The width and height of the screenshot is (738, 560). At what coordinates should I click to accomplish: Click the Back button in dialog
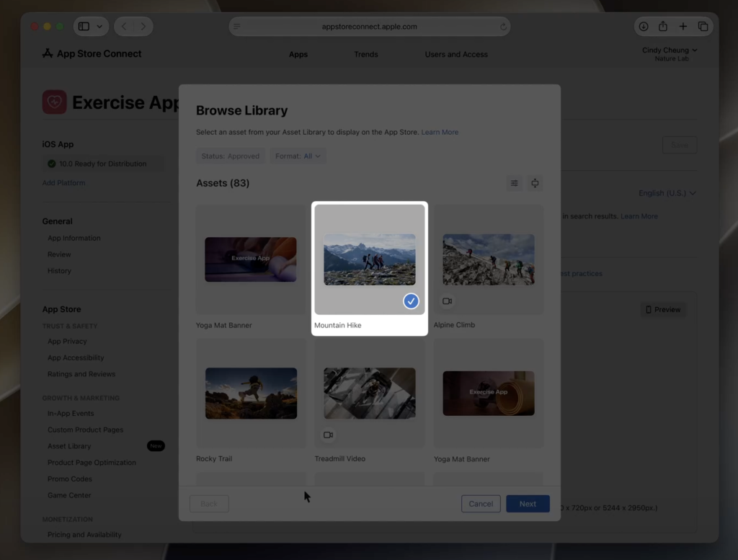(x=209, y=504)
